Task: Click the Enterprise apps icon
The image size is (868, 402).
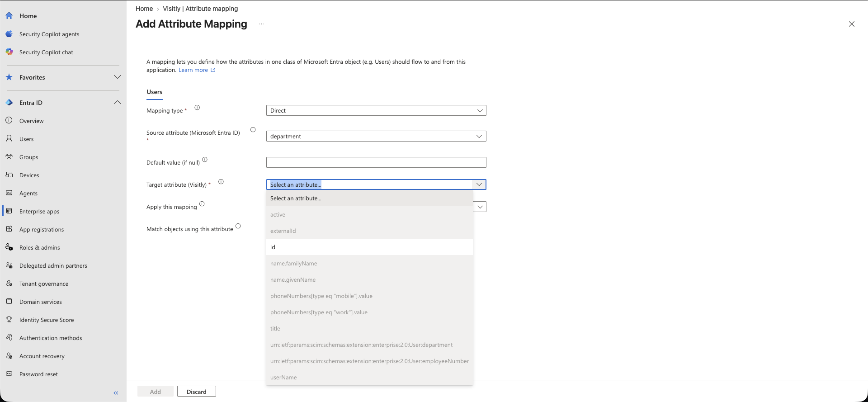Action: 9,211
